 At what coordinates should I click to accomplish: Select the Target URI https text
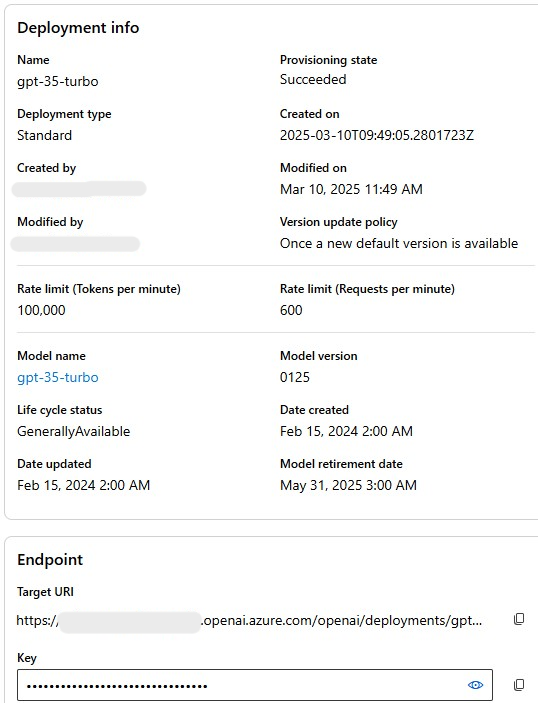click(x=249, y=621)
